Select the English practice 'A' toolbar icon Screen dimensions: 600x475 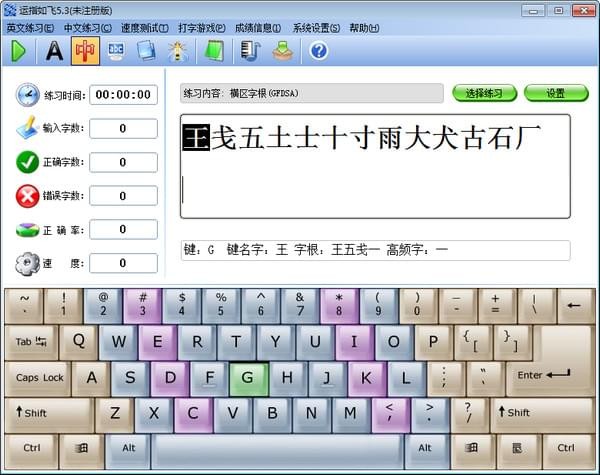55,51
